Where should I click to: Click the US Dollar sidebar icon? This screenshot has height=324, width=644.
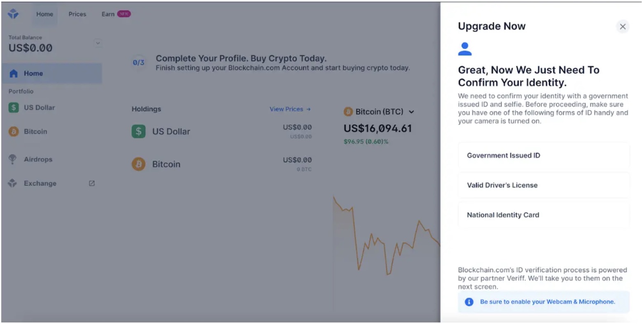tap(14, 108)
